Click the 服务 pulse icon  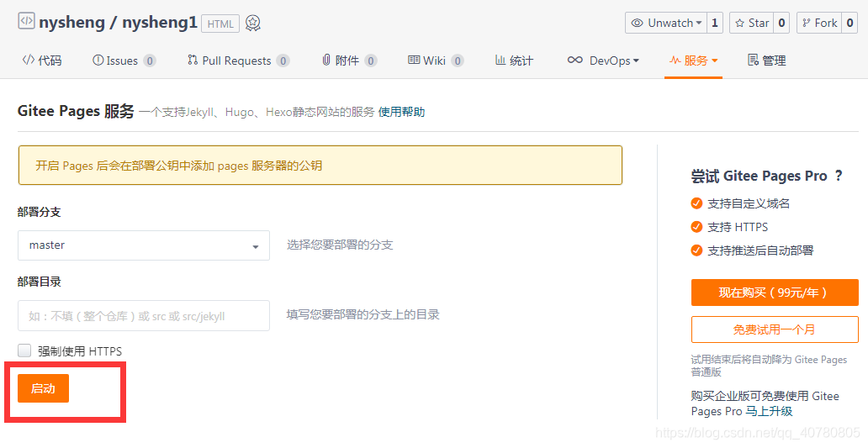click(x=675, y=60)
